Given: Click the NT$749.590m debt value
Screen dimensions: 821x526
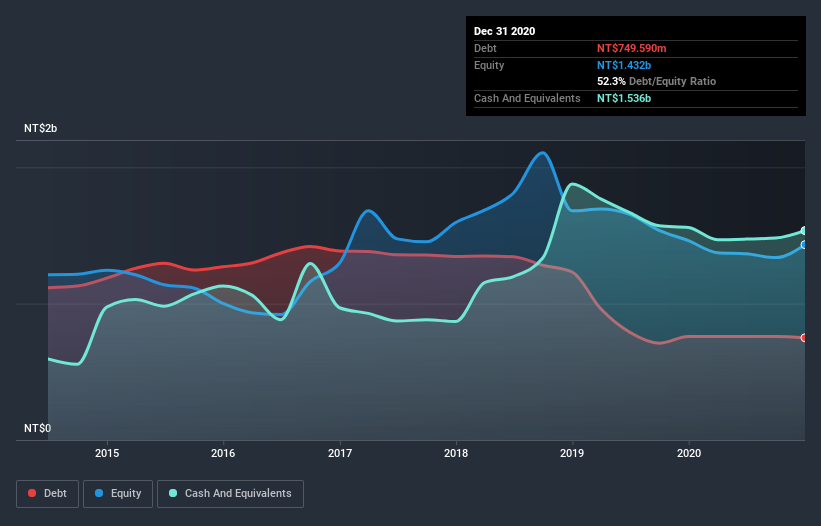Looking at the screenshot, I should (631, 48).
